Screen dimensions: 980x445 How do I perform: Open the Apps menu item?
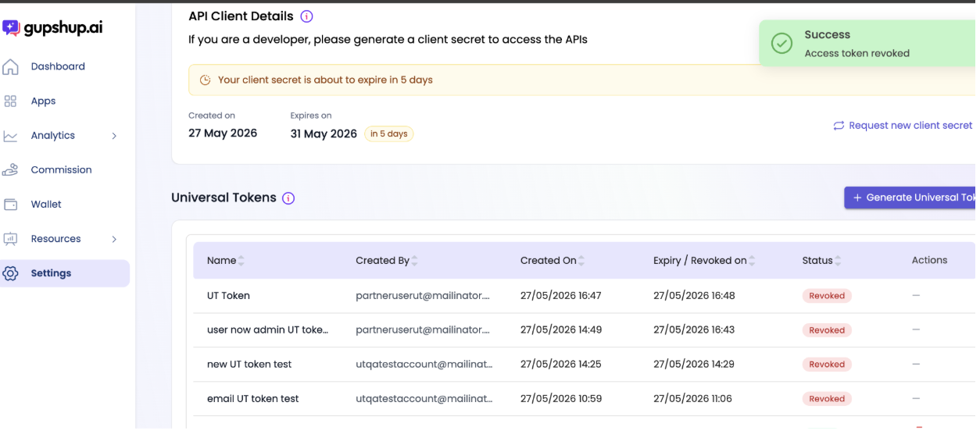pos(43,101)
